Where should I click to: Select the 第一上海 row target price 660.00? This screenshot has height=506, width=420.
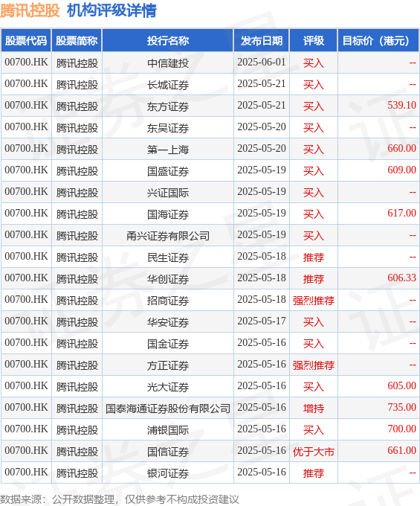[401, 148]
